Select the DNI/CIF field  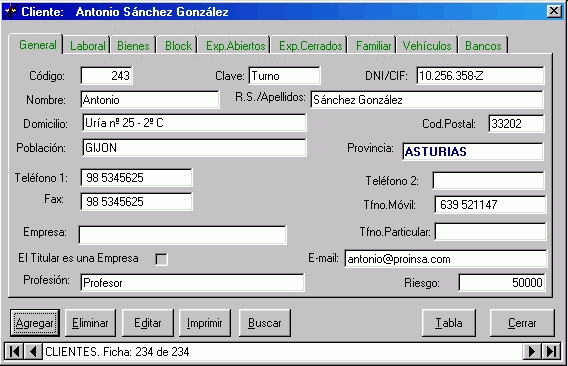click(x=480, y=76)
